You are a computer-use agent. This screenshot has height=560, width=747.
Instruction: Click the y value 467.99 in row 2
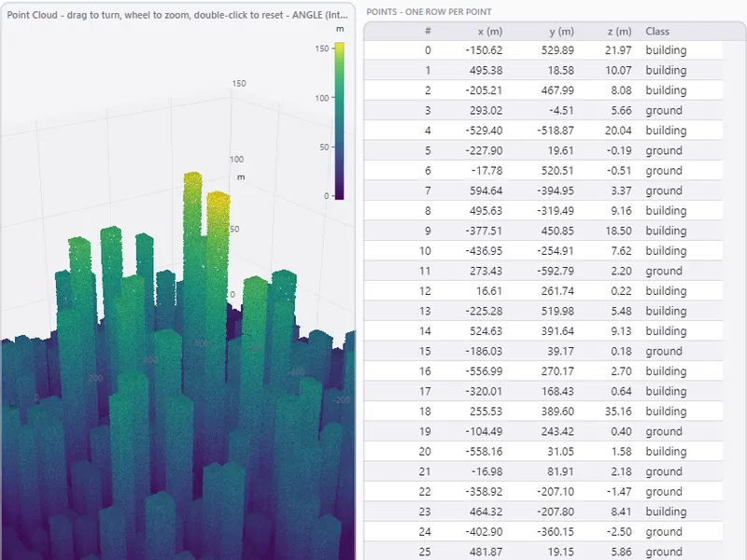click(557, 91)
